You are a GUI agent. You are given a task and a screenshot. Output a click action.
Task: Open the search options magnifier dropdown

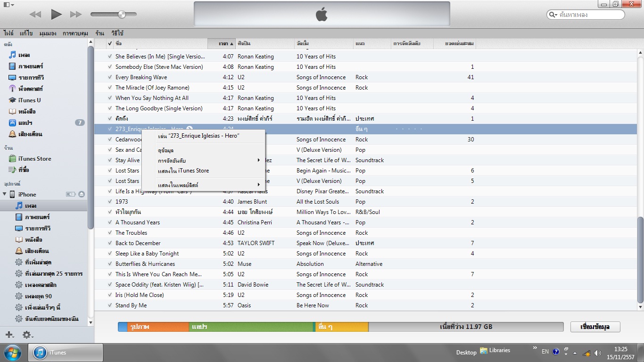[553, 15]
